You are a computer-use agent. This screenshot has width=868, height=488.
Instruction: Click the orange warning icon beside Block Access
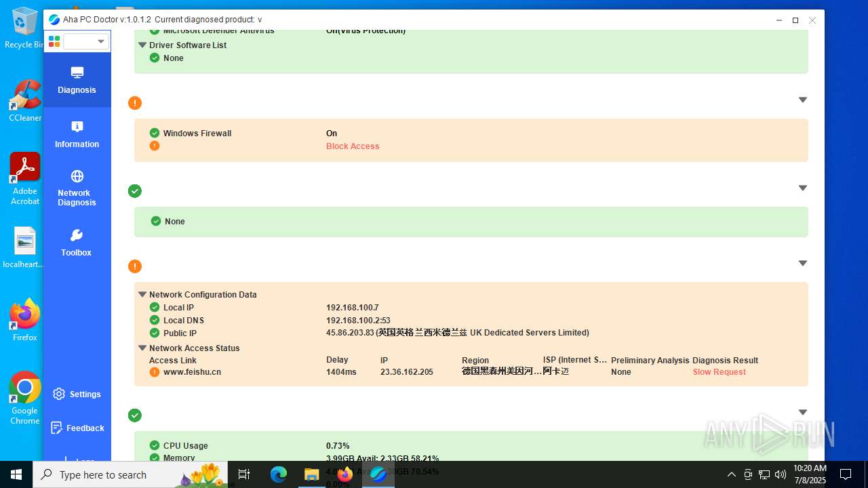point(155,146)
